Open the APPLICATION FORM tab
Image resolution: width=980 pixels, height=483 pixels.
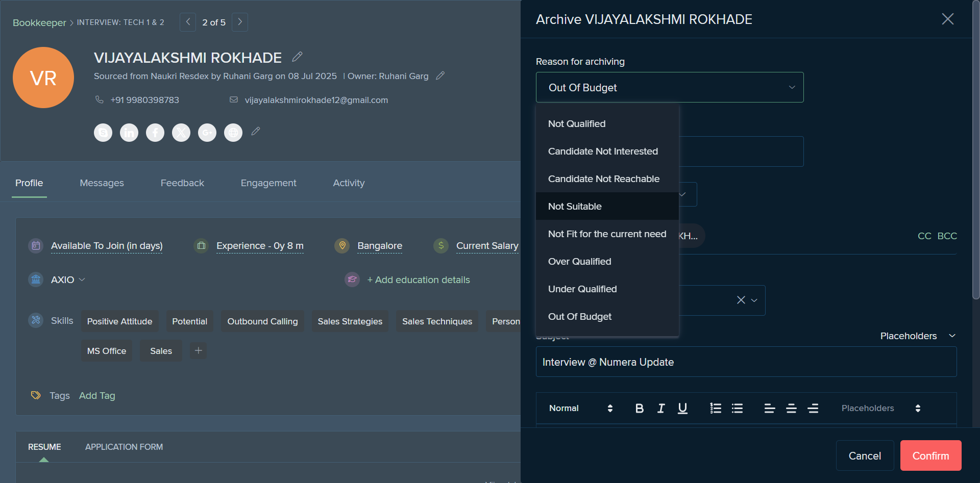[x=124, y=447]
